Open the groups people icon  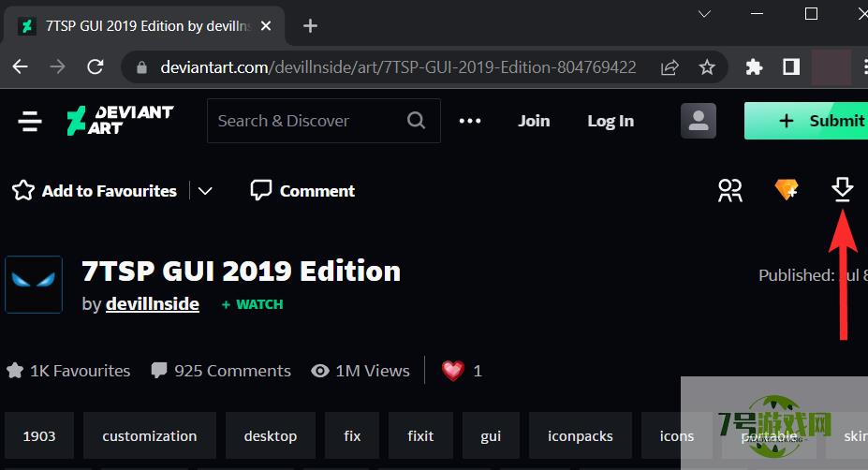pos(729,190)
